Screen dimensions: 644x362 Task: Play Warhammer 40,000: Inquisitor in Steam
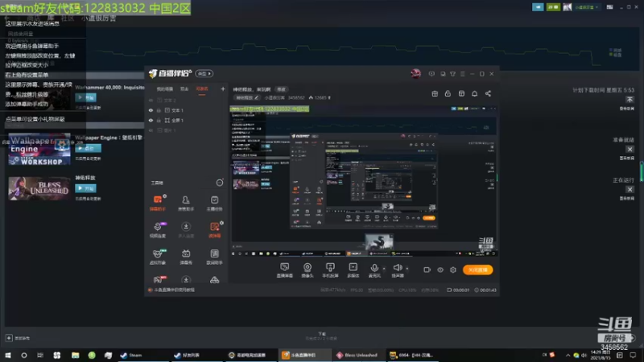85,97
